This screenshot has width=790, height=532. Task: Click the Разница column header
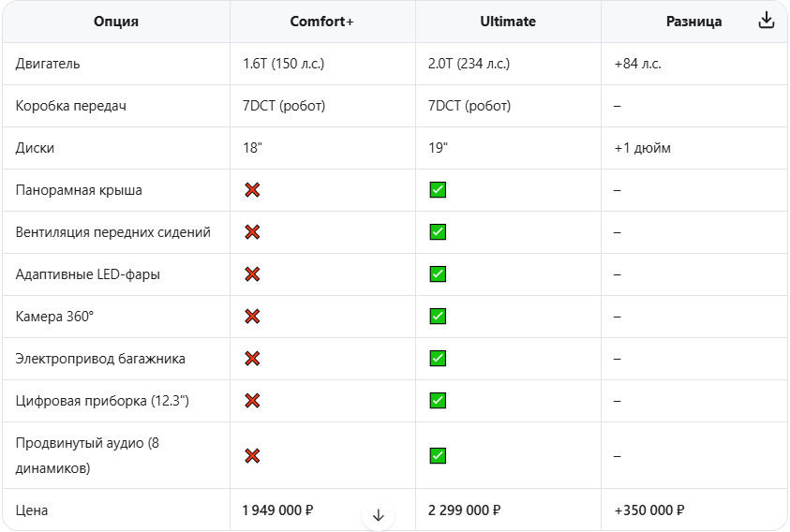pyautogui.click(x=693, y=22)
